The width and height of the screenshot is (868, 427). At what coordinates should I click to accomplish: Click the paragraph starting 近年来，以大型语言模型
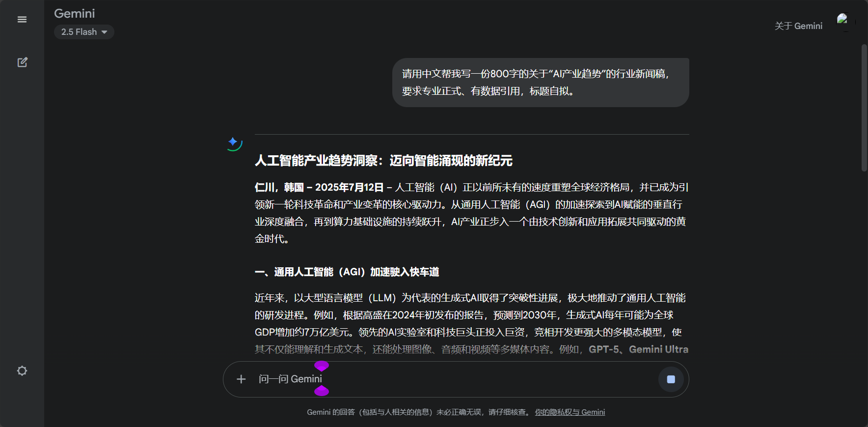click(x=471, y=323)
